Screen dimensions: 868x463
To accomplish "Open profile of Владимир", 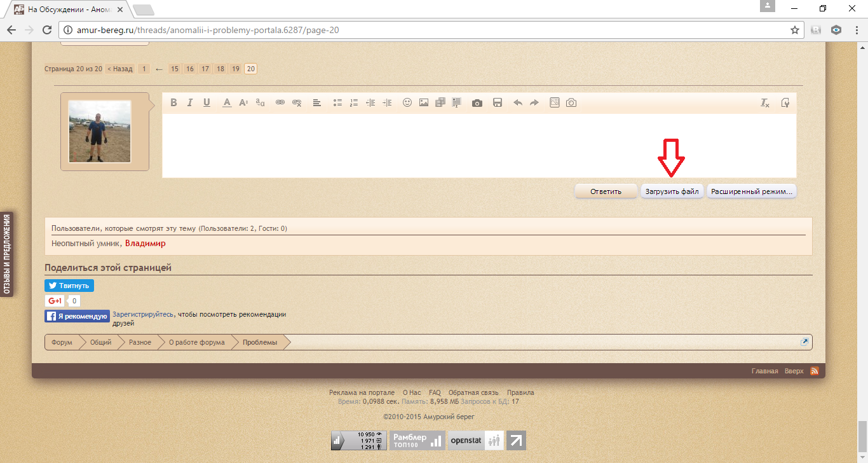I will point(146,244).
